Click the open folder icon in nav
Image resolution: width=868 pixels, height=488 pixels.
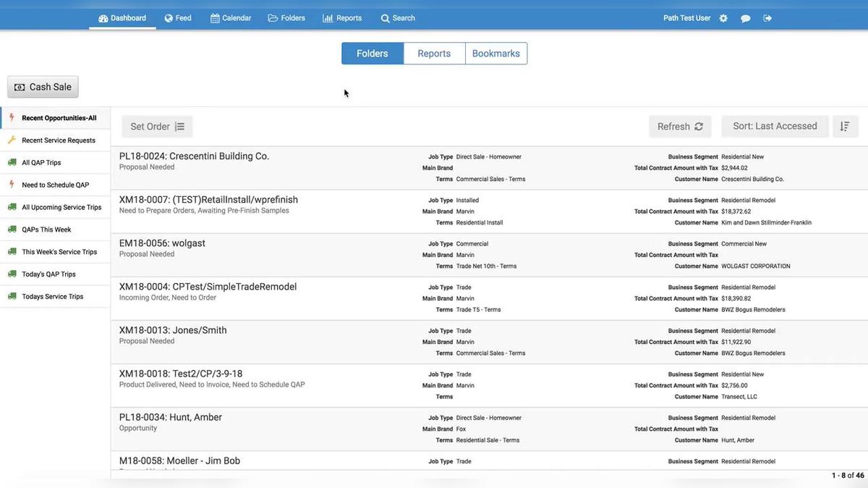tap(273, 18)
